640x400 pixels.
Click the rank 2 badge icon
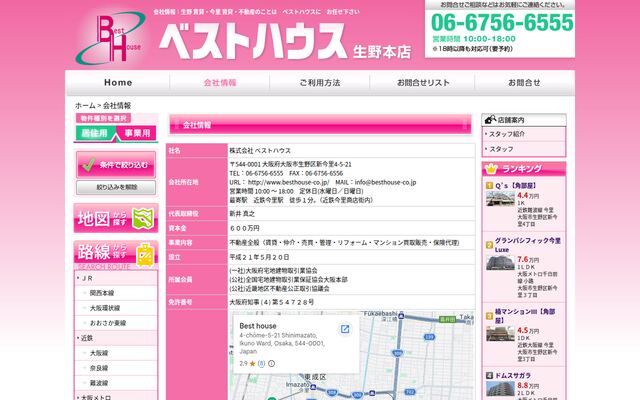(x=489, y=245)
